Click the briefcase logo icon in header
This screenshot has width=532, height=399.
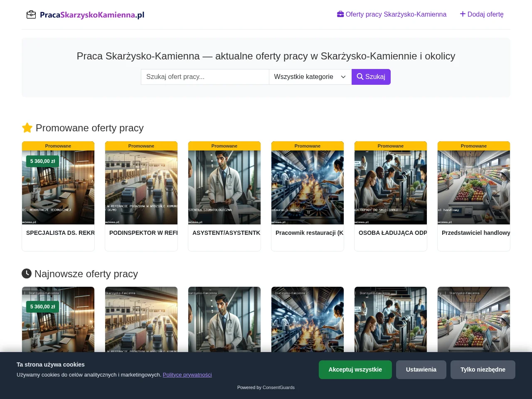[x=31, y=15]
